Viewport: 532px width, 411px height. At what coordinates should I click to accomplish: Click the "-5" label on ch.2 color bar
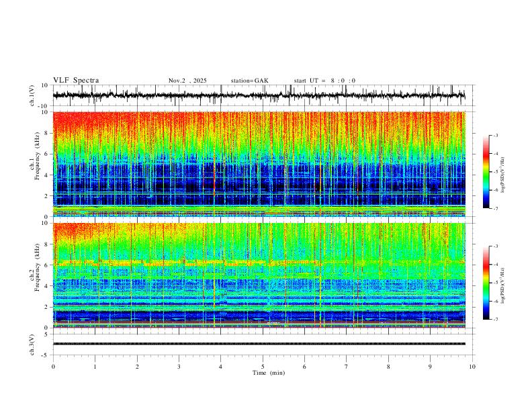[496, 283]
